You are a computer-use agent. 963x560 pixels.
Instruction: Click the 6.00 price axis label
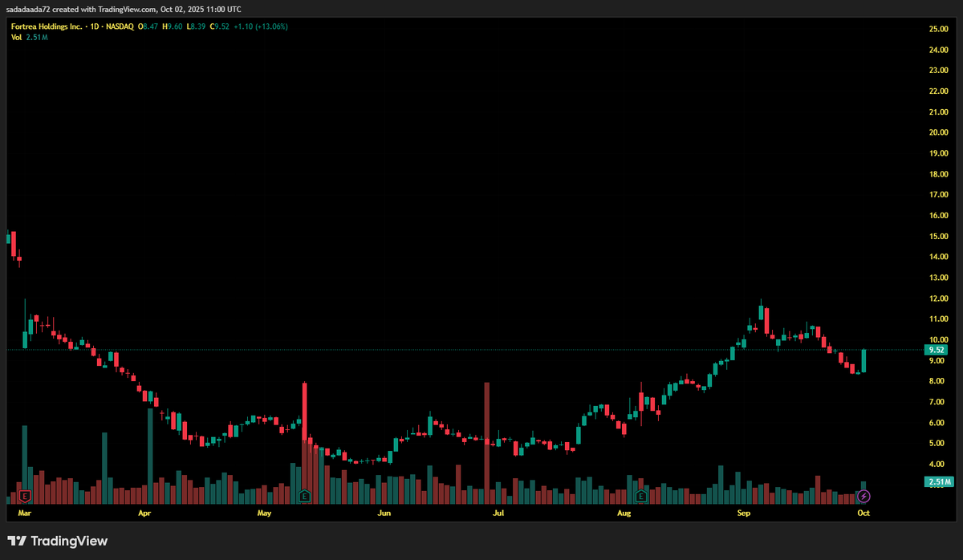[x=938, y=423]
